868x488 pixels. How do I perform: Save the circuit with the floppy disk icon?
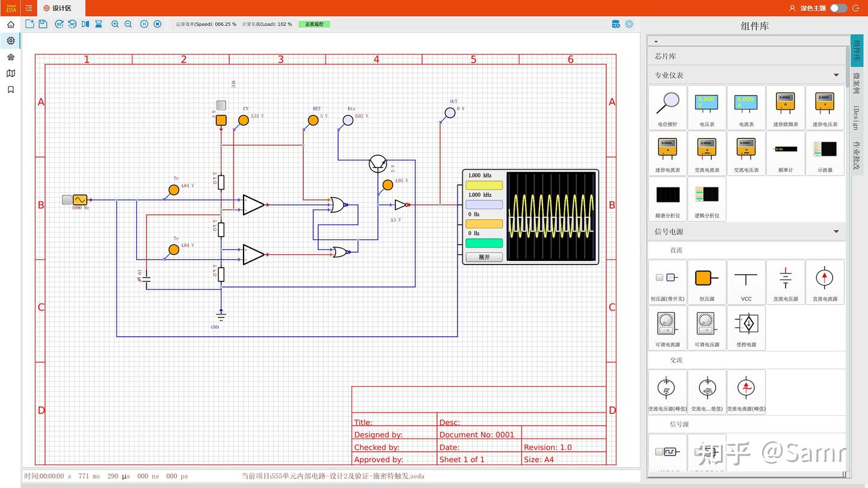(x=43, y=24)
